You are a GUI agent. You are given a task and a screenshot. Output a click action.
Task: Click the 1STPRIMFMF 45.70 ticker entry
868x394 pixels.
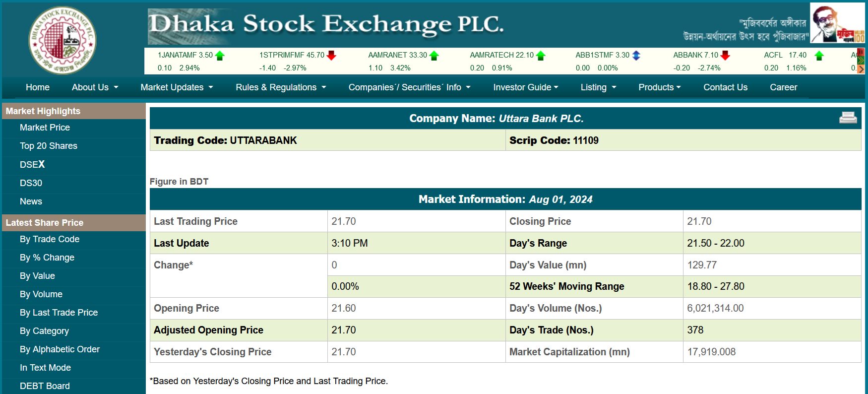292,55
